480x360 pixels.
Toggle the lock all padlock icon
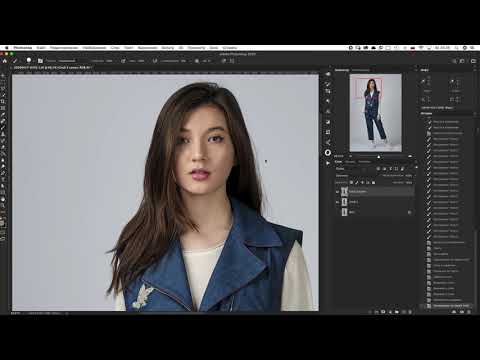tap(373, 182)
